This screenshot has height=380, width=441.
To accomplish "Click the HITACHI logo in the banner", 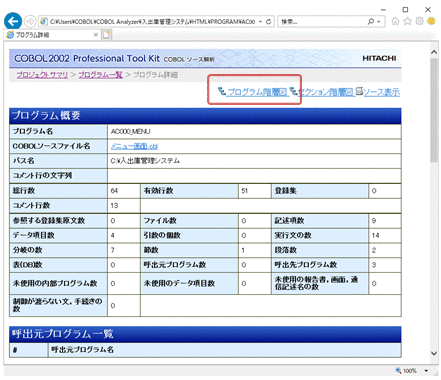I will click(379, 58).
